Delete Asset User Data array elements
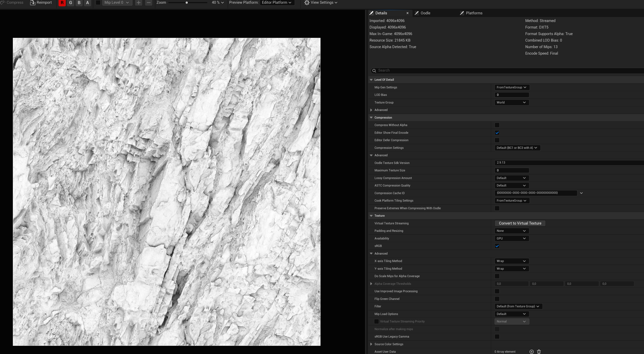Screen dimensions: 644x354 click(x=539, y=352)
